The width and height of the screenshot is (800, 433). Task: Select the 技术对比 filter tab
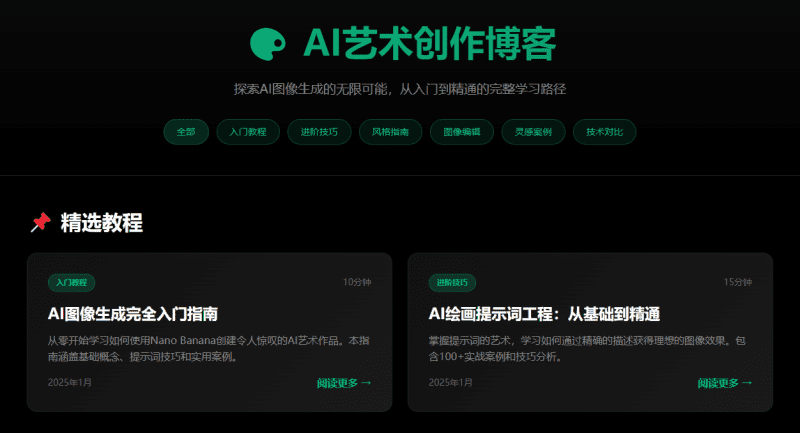pos(605,132)
